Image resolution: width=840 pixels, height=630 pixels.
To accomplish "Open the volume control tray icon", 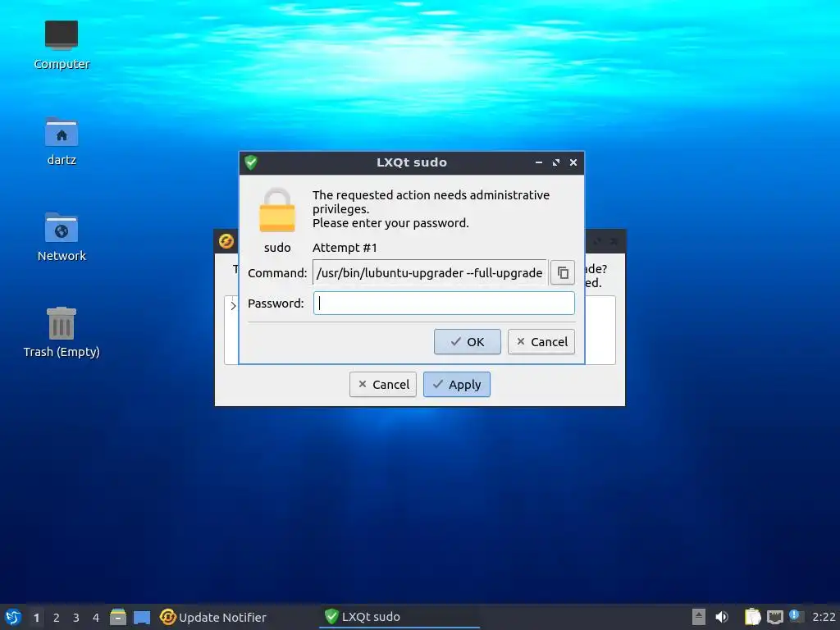I will pos(722,617).
